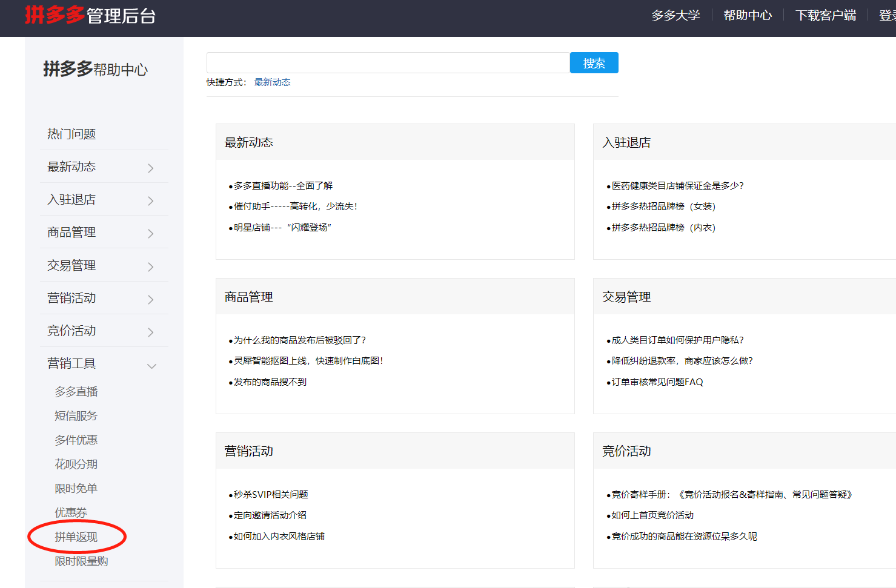Open 帮助中心 in top navigation
This screenshot has height=588, width=896.
[x=748, y=15]
